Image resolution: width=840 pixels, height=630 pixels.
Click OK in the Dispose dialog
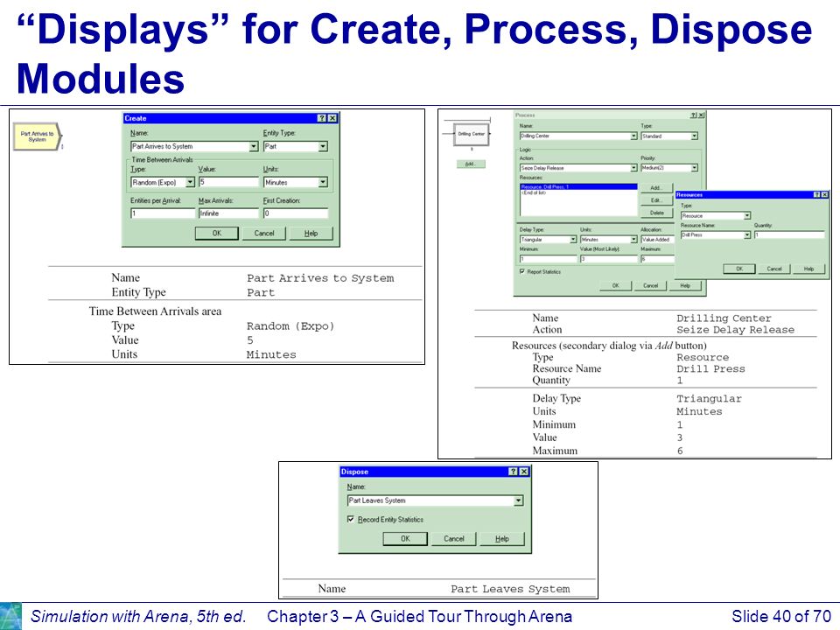click(x=405, y=538)
